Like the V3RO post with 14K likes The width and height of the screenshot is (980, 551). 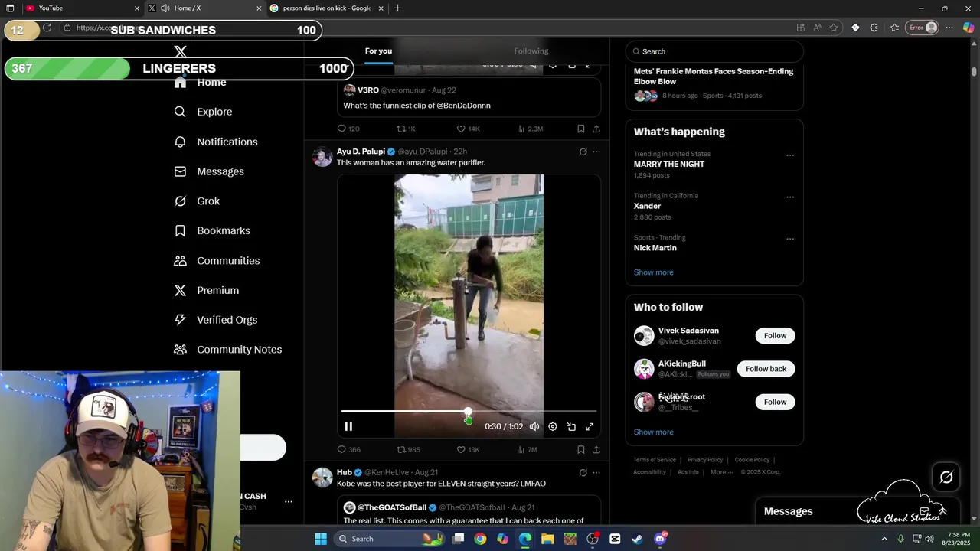pyautogui.click(x=468, y=129)
